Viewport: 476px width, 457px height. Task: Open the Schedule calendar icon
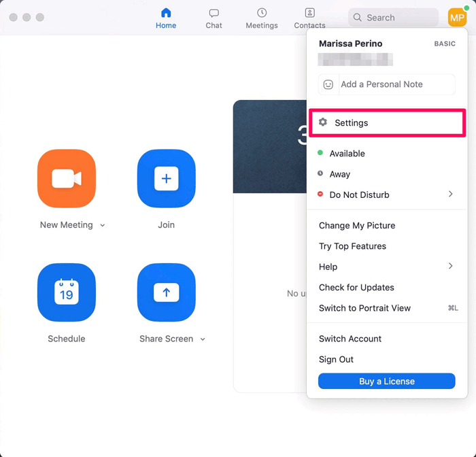pos(67,292)
